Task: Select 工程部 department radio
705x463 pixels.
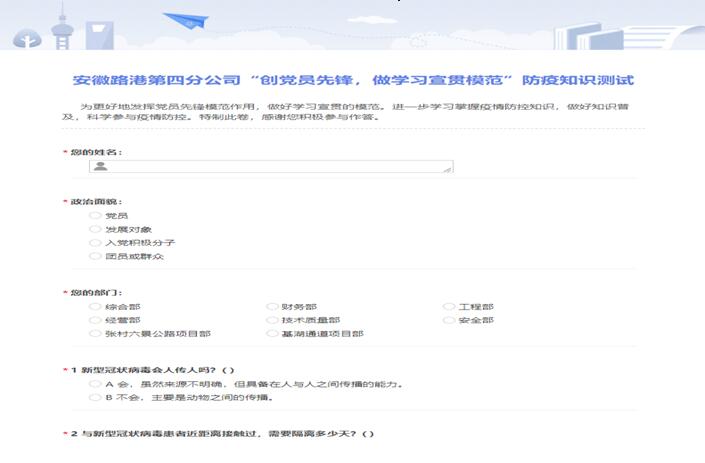Action: [449, 307]
